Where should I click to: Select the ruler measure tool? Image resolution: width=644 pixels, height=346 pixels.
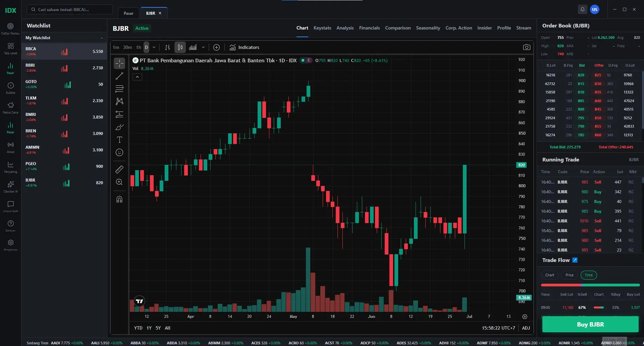119,169
